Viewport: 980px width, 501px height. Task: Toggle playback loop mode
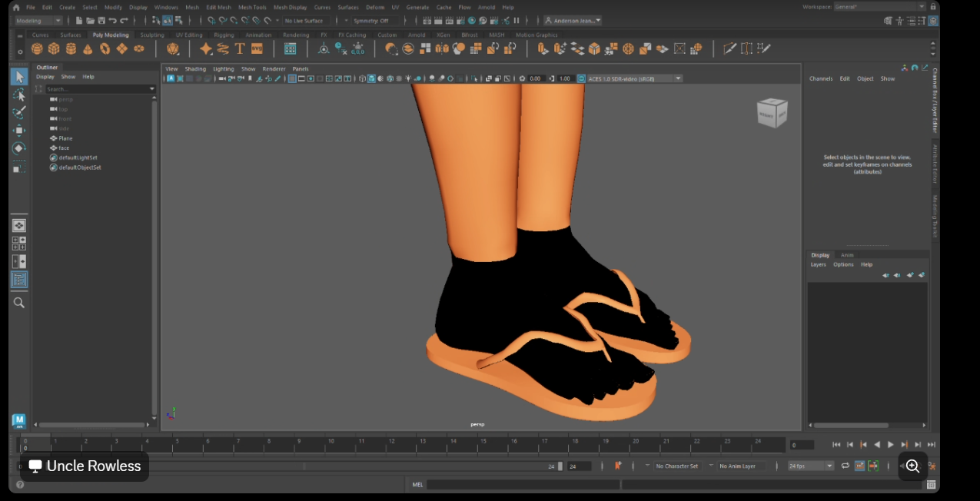(x=845, y=466)
